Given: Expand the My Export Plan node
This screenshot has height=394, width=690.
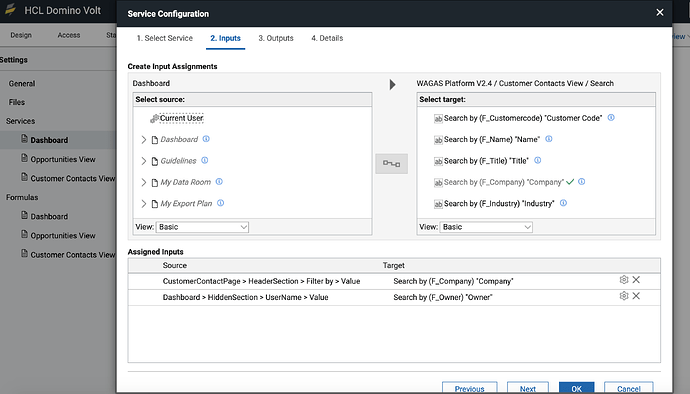Looking at the screenshot, I should coord(143,204).
